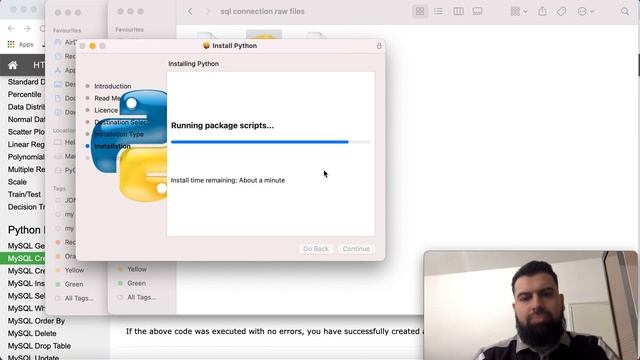Open MySQL Delete tutorial link
The image size is (640, 360).
pyautogui.click(x=32, y=333)
